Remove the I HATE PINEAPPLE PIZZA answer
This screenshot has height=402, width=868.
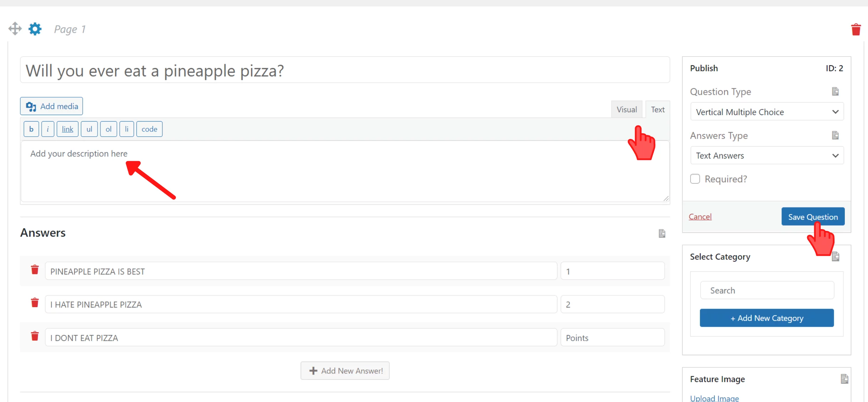tap(35, 303)
